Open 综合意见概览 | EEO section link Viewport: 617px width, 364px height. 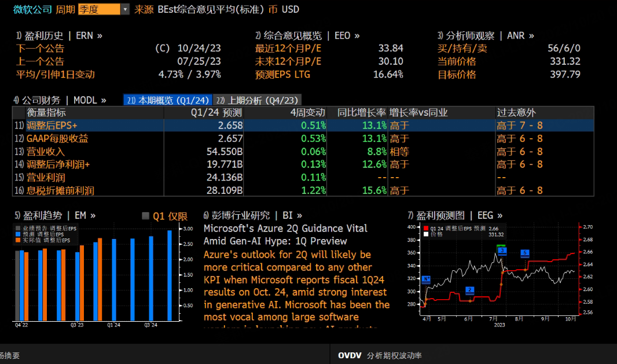(x=307, y=35)
